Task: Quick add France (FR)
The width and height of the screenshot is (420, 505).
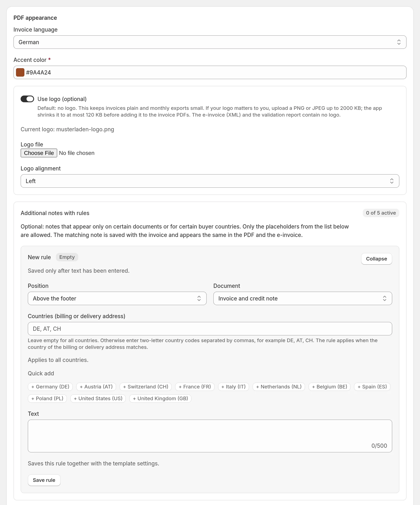Action: tap(195, 387)
